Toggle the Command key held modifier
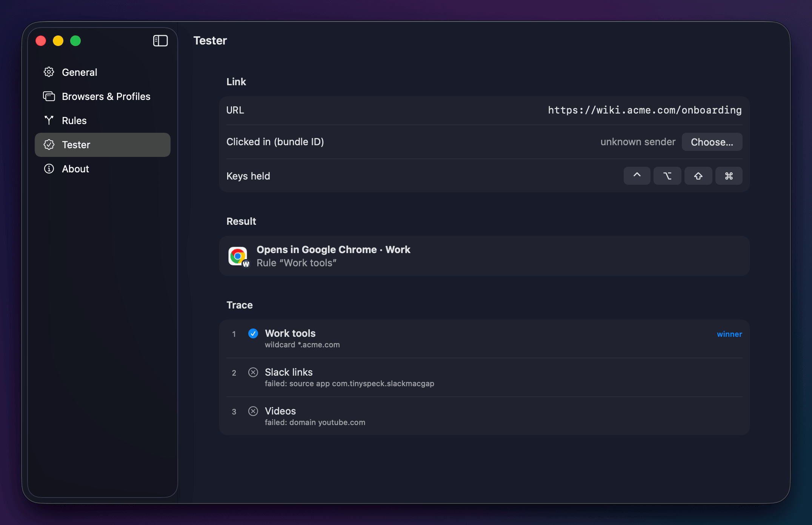 pos(729,176)
